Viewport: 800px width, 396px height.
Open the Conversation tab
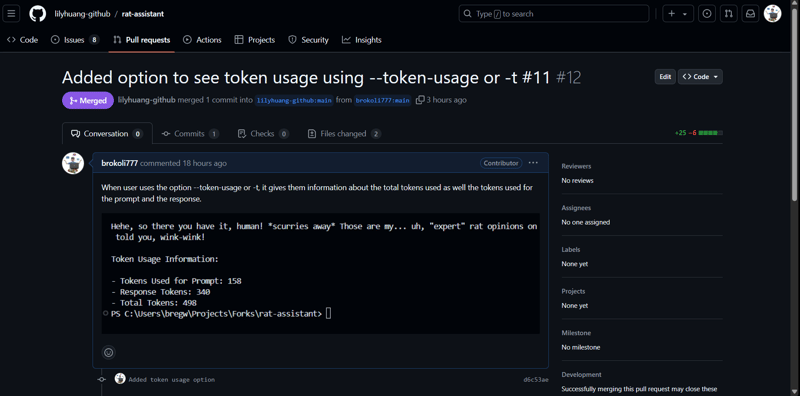107,134
